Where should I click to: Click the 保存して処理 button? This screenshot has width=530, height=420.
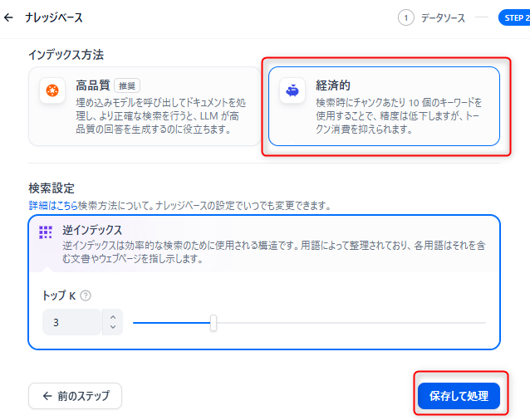pos(459,396)
